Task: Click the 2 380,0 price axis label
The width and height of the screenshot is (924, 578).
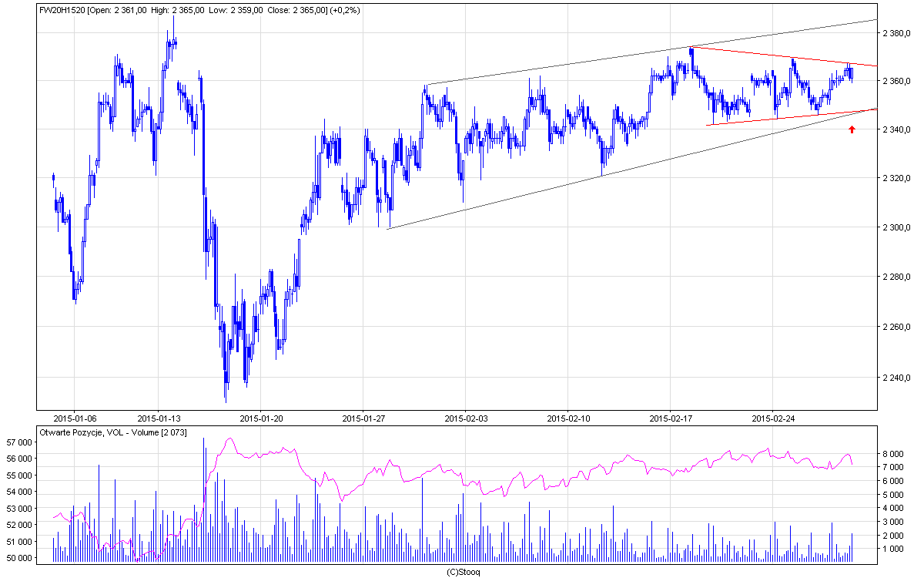Action: (x=898, y=32)
